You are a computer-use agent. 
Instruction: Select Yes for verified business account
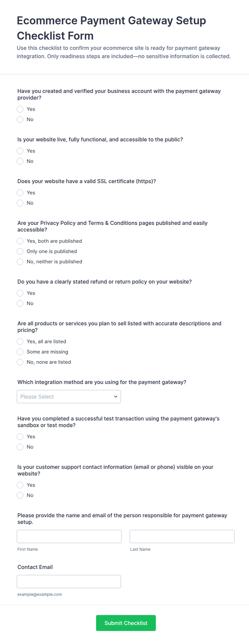[20, 109]
